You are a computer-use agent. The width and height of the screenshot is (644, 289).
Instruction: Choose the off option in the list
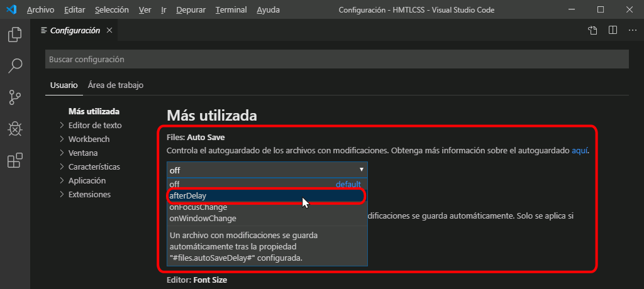pos(267,184)
